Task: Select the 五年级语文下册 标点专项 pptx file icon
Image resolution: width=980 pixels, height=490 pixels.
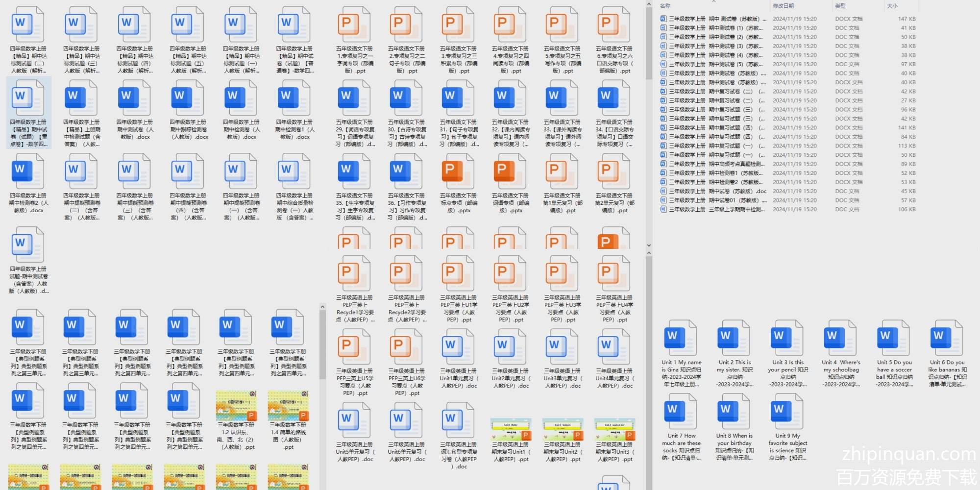Action: tap(458, 171)
